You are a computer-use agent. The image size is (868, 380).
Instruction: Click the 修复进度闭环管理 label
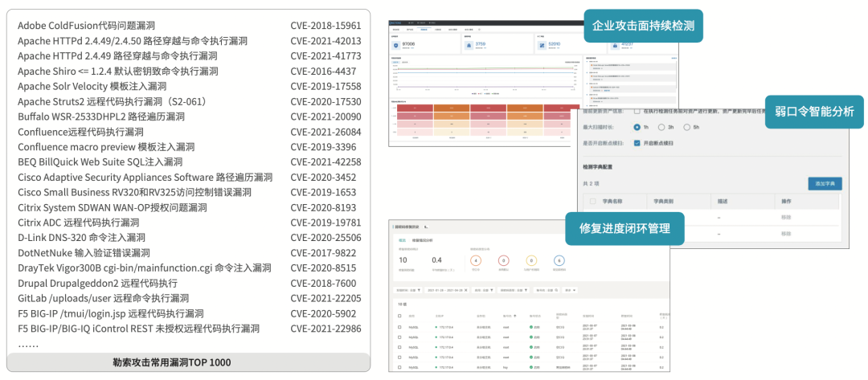point(624,228)
